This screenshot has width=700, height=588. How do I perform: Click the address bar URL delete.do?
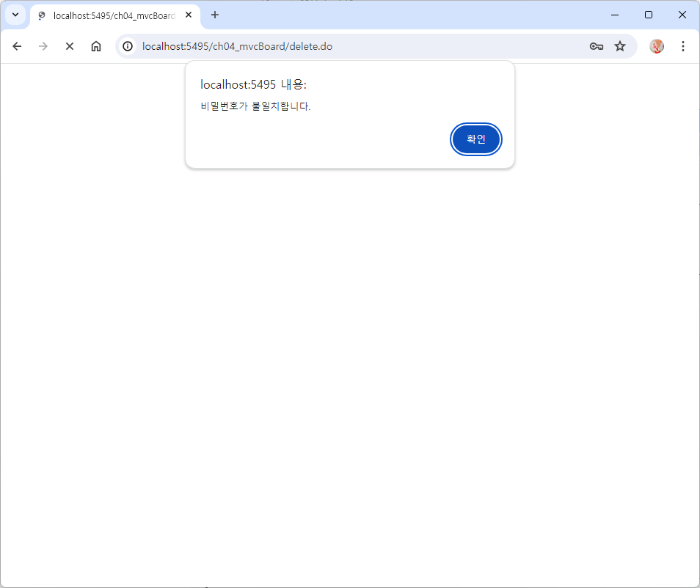(x=237, y=46)
